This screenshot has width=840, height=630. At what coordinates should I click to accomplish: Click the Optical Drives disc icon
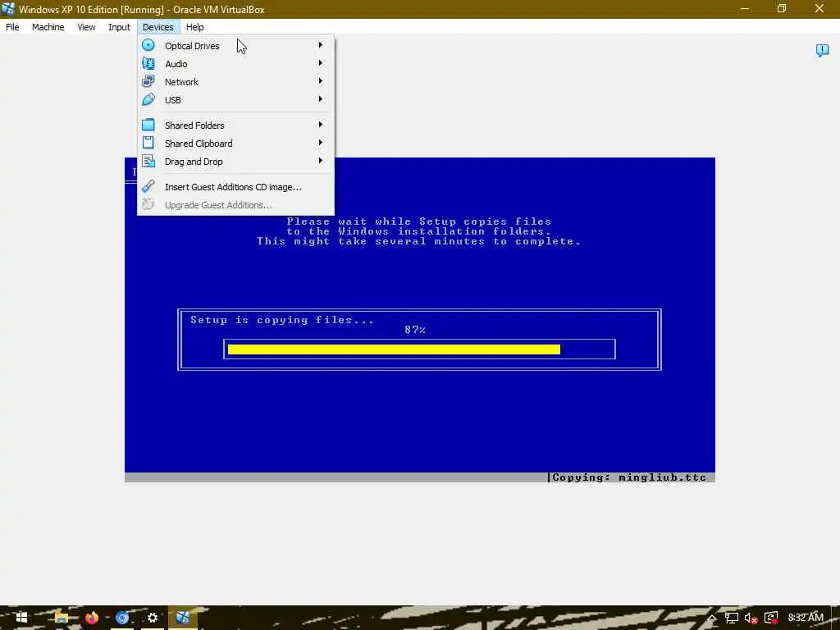pyautogui.click(x=148, y=46)
